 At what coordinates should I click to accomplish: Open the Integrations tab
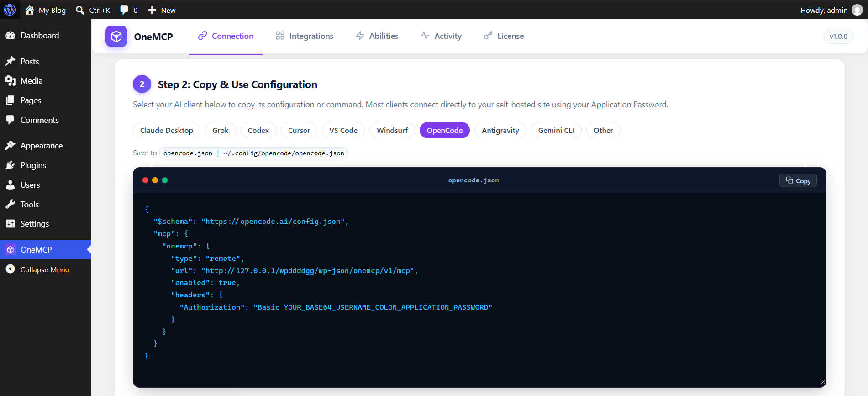[305, 36]
